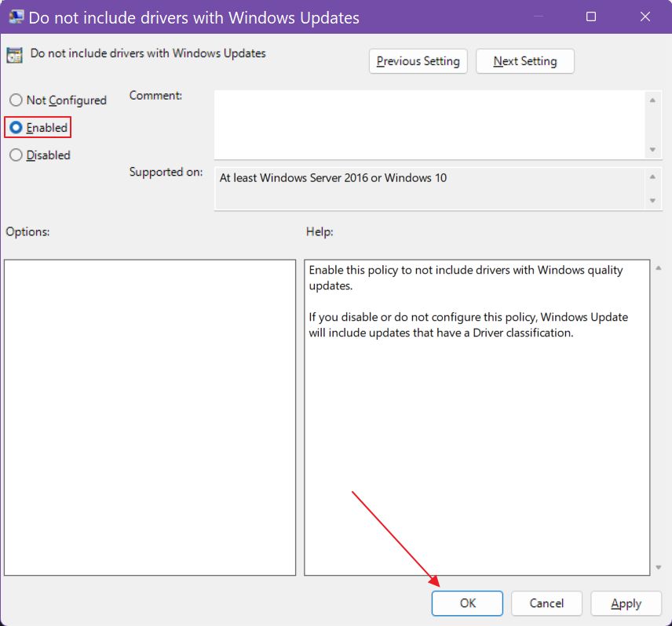Screen dimensions: 672x626
Task: Go to the Previous Setting
Action: (x=418, y=61)
